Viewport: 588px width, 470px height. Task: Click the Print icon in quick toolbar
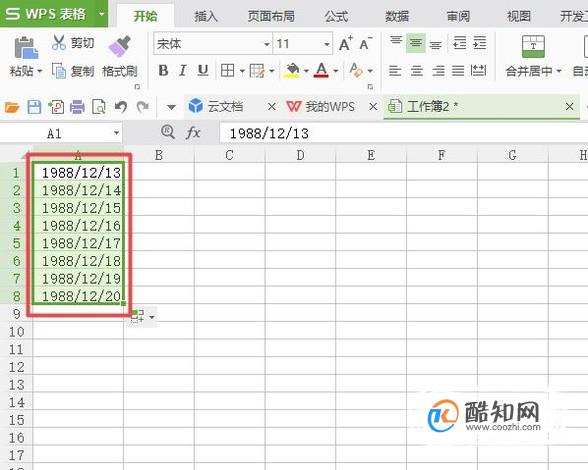[77, 107]
